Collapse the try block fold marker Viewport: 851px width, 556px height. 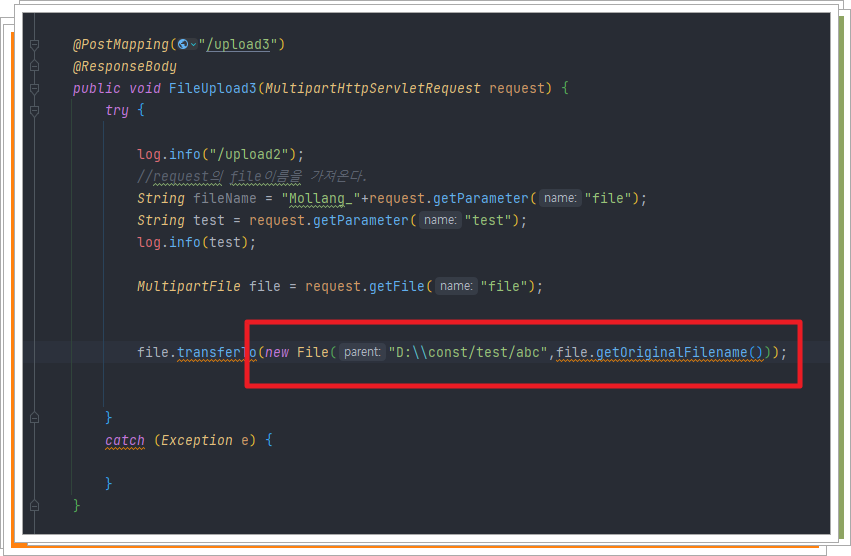34,111
